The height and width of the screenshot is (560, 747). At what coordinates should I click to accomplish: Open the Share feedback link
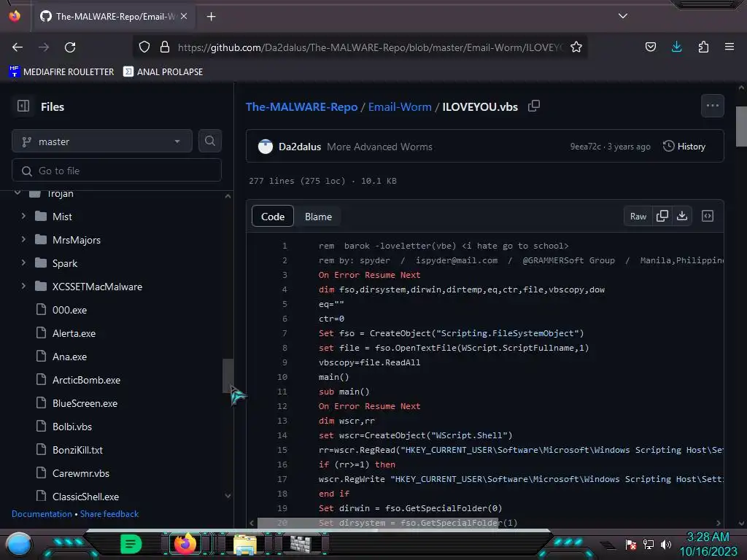[109, 514]
